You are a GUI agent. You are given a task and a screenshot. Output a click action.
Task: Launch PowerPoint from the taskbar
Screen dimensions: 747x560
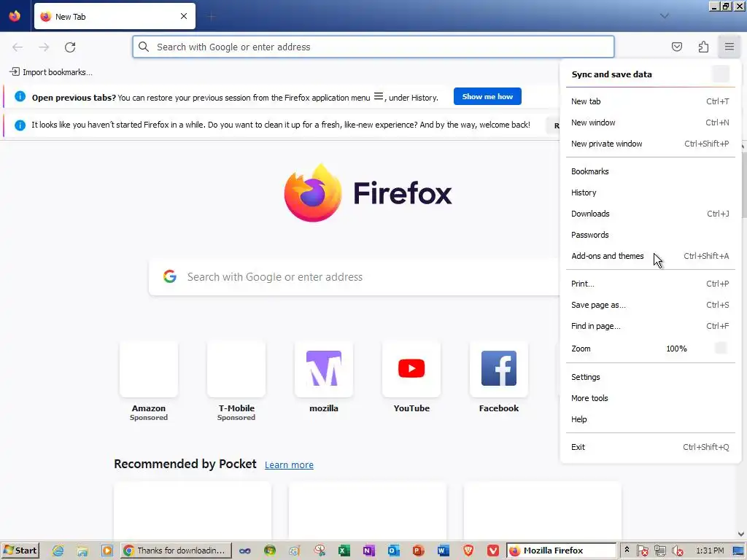pos(418,551)
